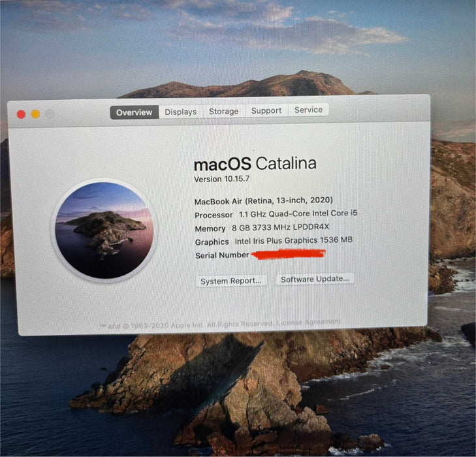Click the 8 GB 3733 MHz LPDDR4X value
The height and width of the screenshot is (457, 476).
point(281,227)
